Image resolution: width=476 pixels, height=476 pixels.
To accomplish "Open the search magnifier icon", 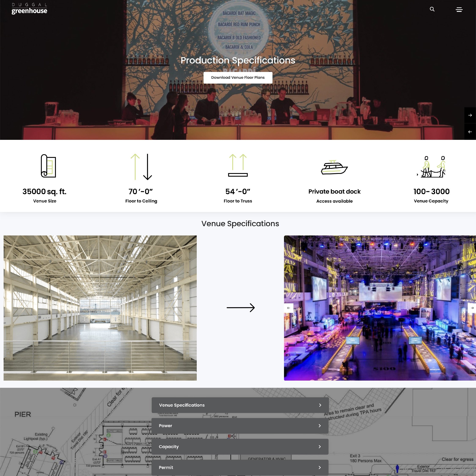I will coord(432,9).
